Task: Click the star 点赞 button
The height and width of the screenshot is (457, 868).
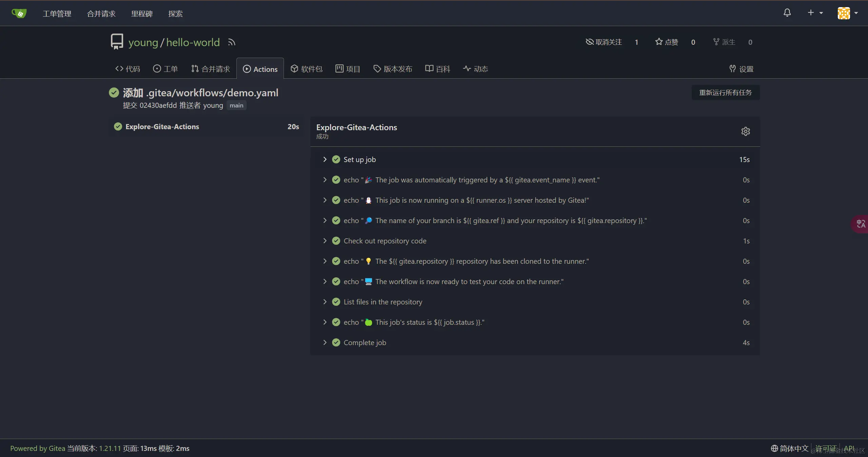Action: [667, 42]
